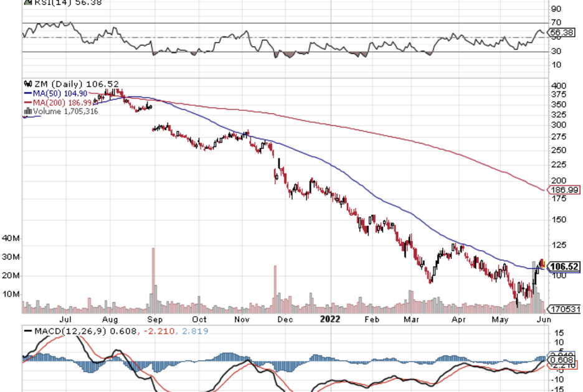Click the 400 price level label
This screenshot has height=392, width=583.
(558, 85)
